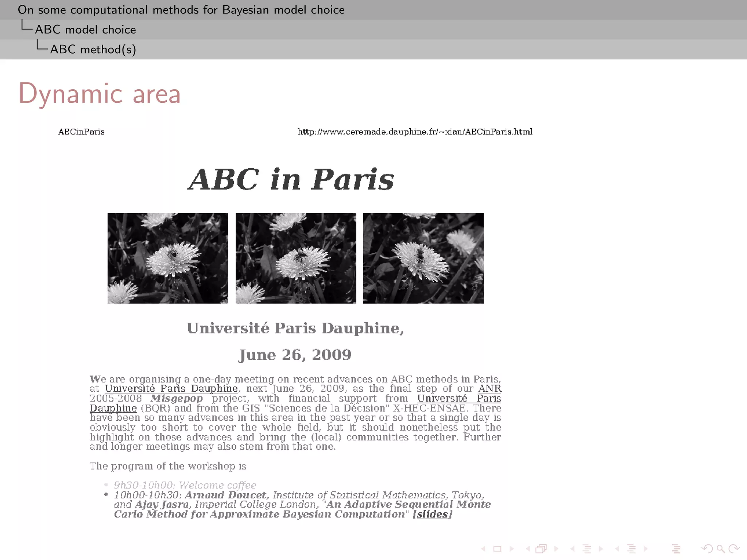Open the underlined 'Dauphine' link before (BQR)

coord(113,408)
